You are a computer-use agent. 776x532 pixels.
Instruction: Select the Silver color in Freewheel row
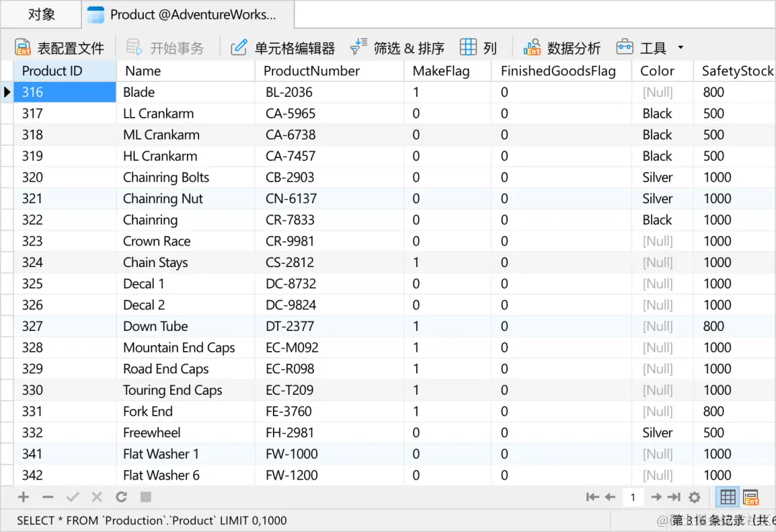[x=662, y=432]
